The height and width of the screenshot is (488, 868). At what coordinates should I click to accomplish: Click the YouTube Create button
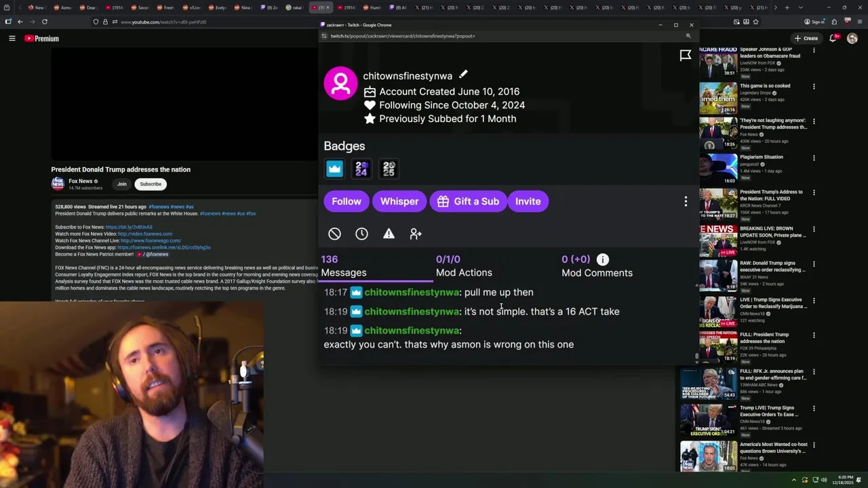click(x=806, y=39)
